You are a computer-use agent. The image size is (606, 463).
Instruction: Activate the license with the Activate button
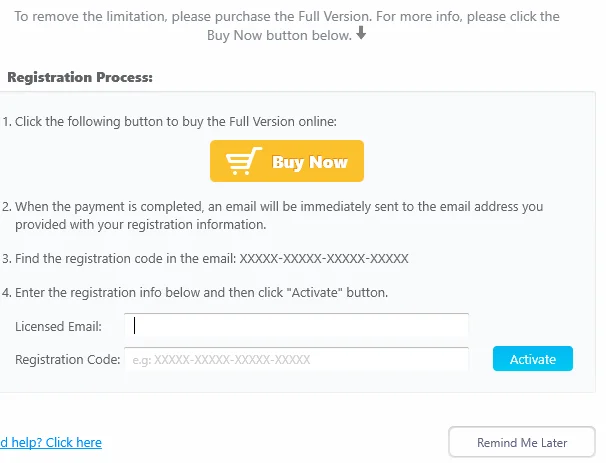[533, 359]
